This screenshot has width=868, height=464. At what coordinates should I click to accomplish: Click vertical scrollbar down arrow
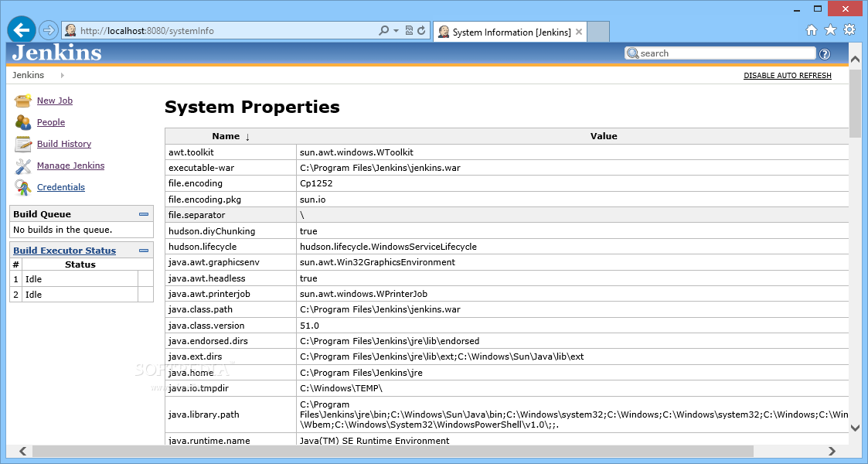pos(856,428)
